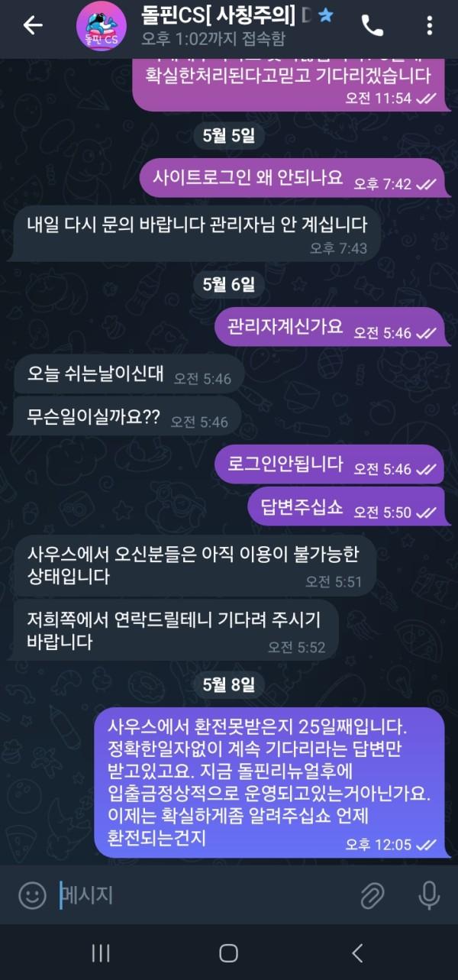
Task: Tap the back arrow in header
Action: (33, 25)
